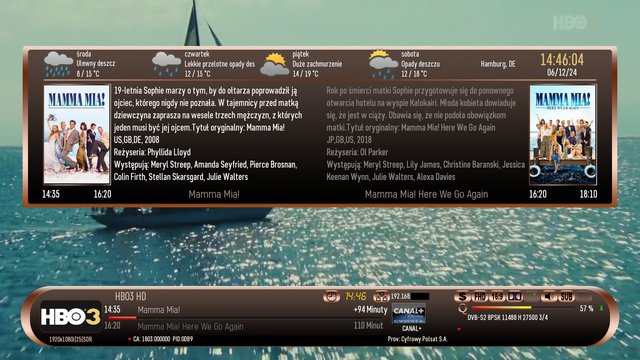Select the 14:35 Mamma Mia! infobar row
Viewport: 640px width, 360px height.
(x=245, y=310)
